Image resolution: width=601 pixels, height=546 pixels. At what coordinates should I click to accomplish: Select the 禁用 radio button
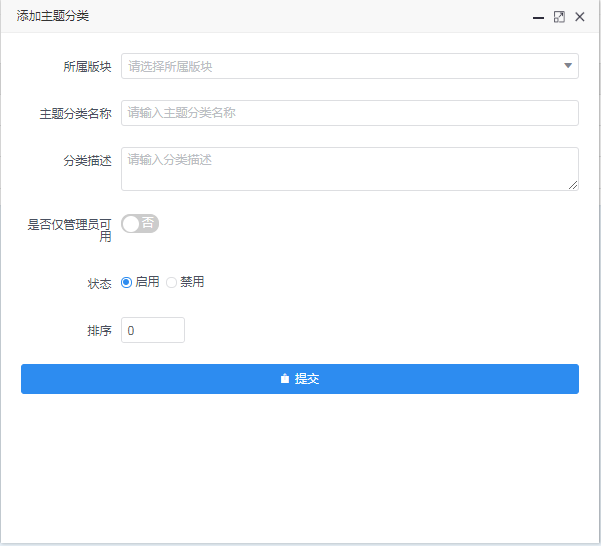[171, 282]
